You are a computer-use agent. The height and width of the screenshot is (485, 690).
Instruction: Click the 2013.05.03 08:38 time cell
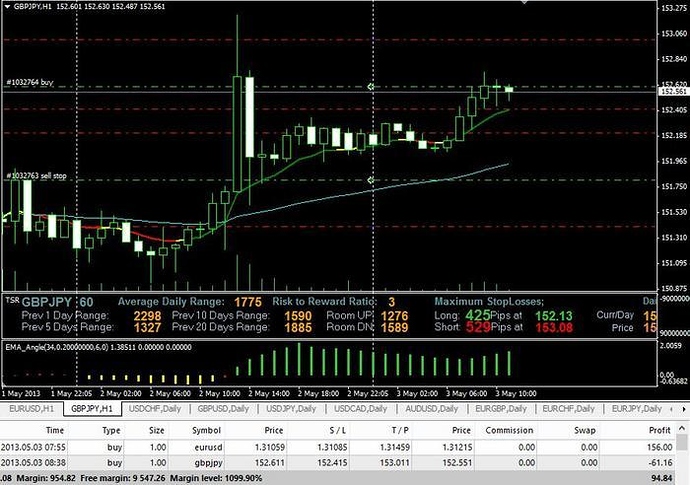point(33,463)
